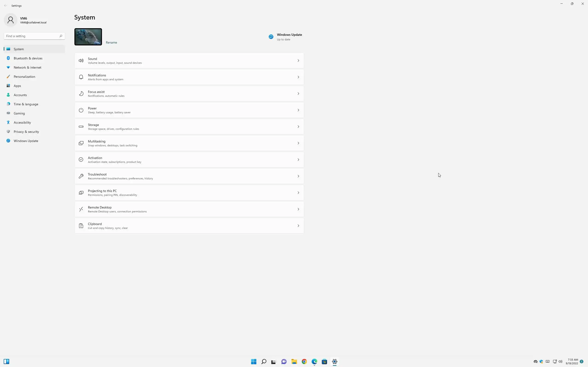Click the Sound speaker icon

(81, 61)
